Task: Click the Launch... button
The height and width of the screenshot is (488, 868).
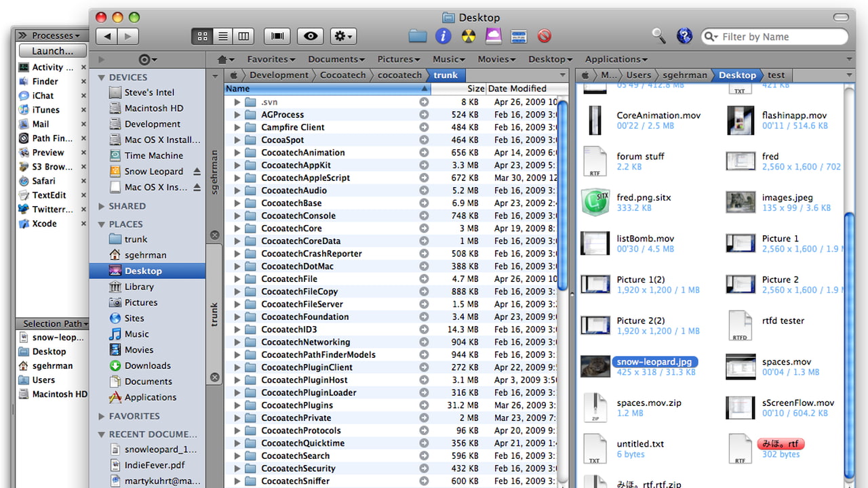Action: point(52,51)
